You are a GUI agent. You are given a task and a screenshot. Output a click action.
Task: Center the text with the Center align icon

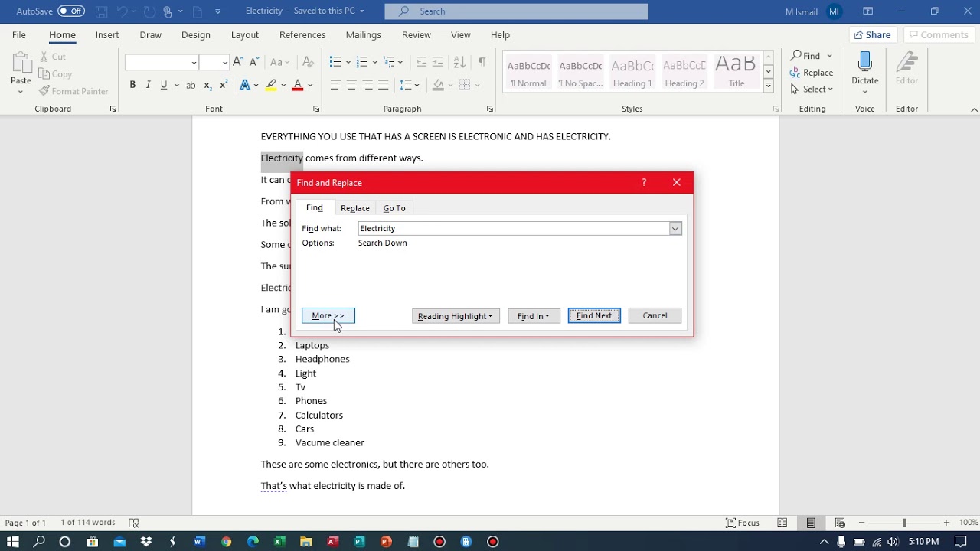(351, 85)
